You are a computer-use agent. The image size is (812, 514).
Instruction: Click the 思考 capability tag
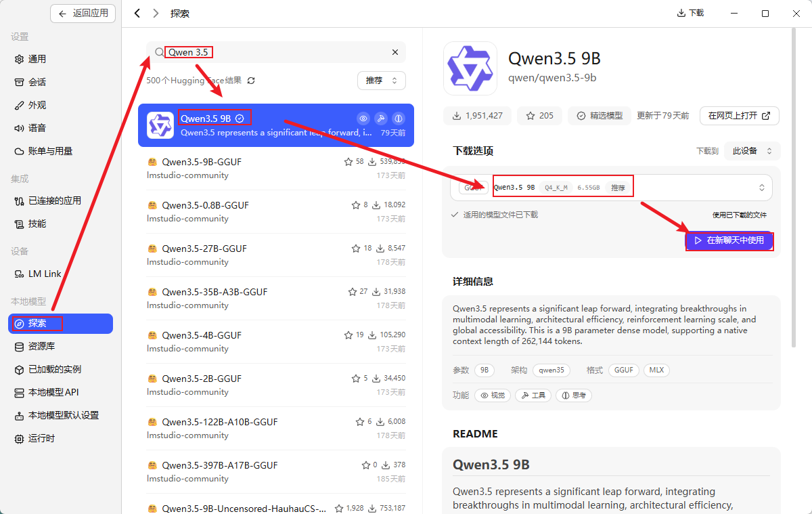coord(574,395)
